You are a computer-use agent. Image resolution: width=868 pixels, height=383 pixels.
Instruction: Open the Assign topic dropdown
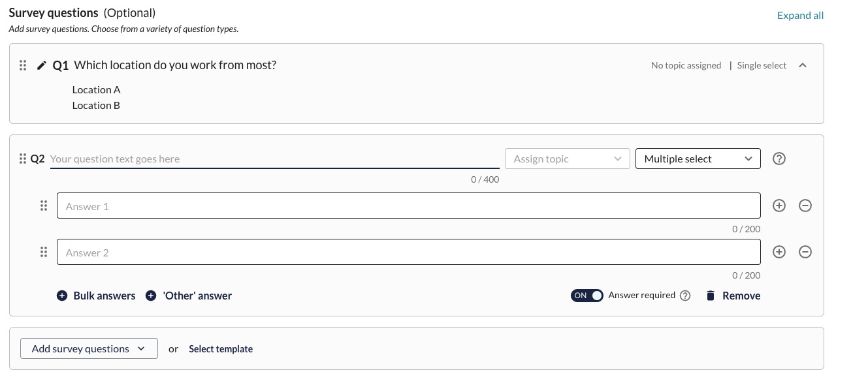tap(567, 159)
